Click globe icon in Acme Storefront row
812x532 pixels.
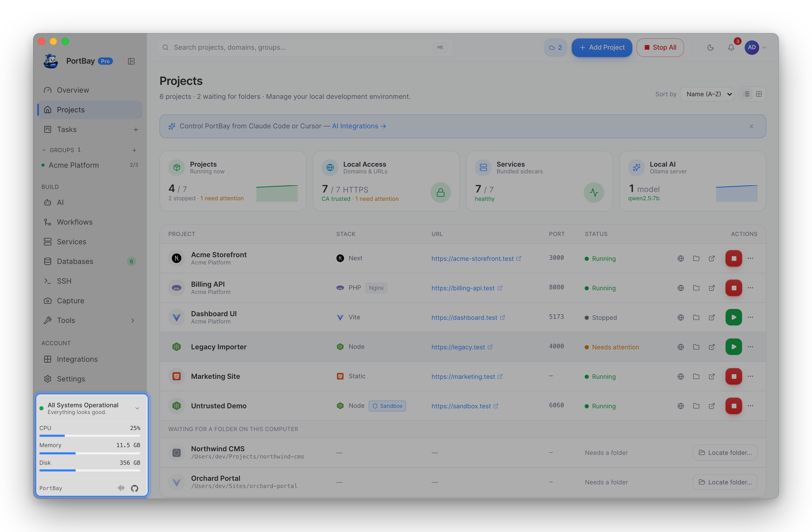point(680,258)
